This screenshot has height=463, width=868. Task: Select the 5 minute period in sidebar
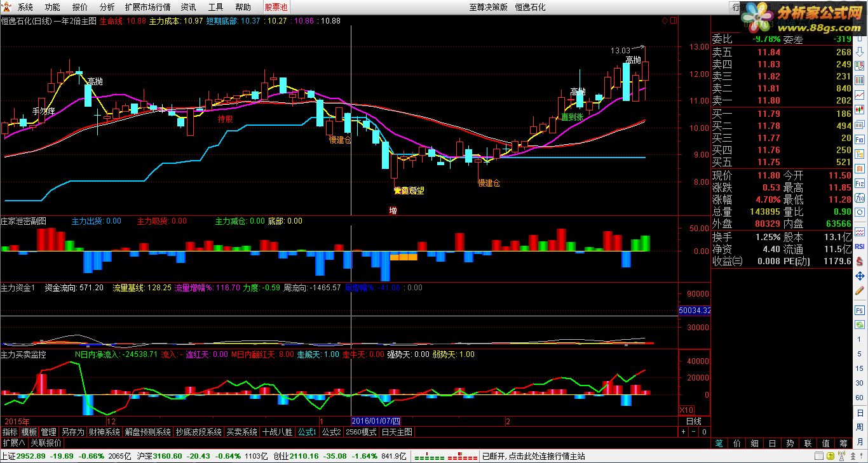(860, 352)
